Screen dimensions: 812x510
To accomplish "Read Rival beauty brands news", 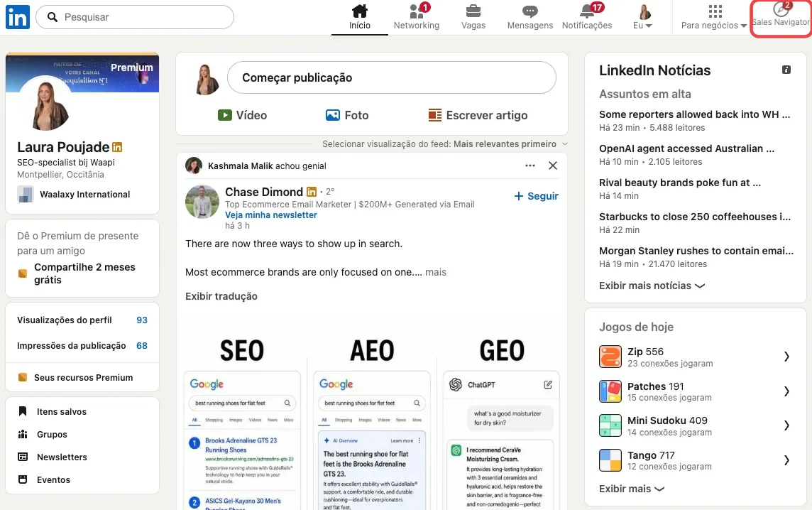I will tap(680, 183).
